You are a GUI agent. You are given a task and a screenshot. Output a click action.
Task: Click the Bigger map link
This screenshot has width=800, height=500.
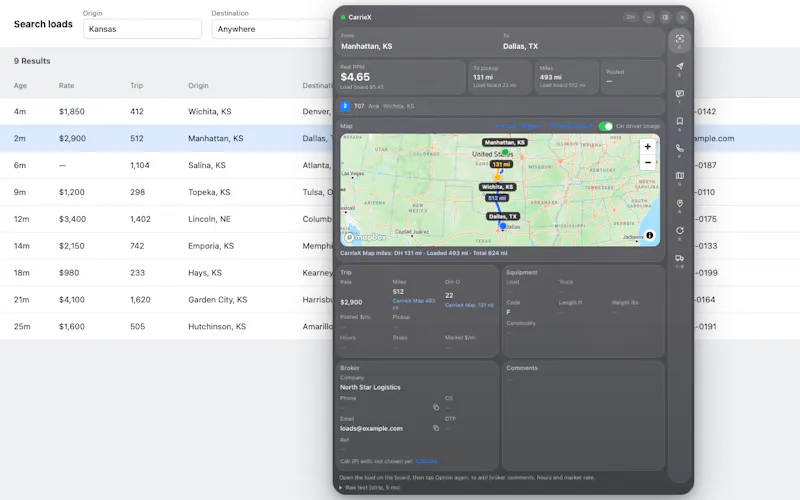(x=531, y=126)
